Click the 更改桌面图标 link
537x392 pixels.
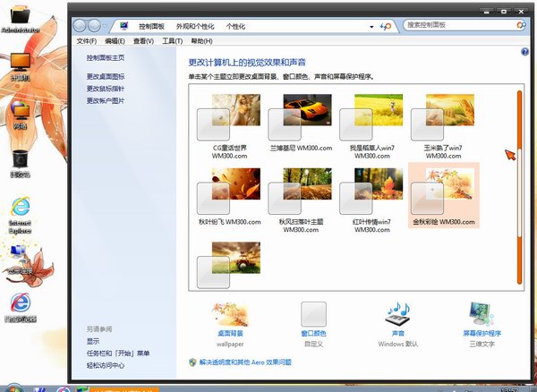coord(106,77)
